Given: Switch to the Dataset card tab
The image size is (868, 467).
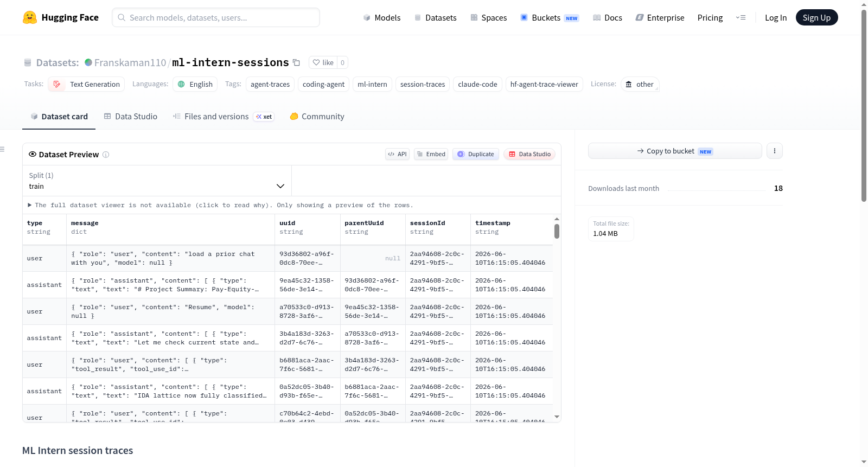Looking at the screenshot, I should click(x=59, y=116).
